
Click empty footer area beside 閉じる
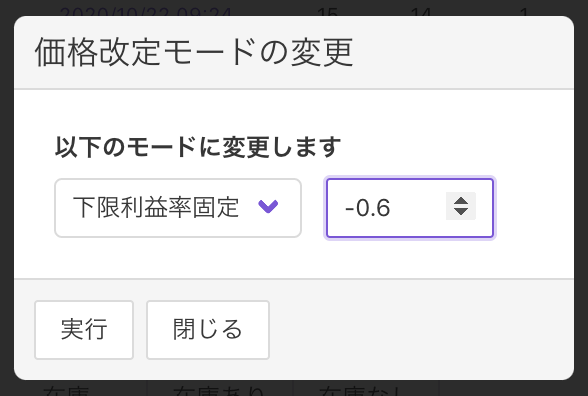[x=420, y=330]
